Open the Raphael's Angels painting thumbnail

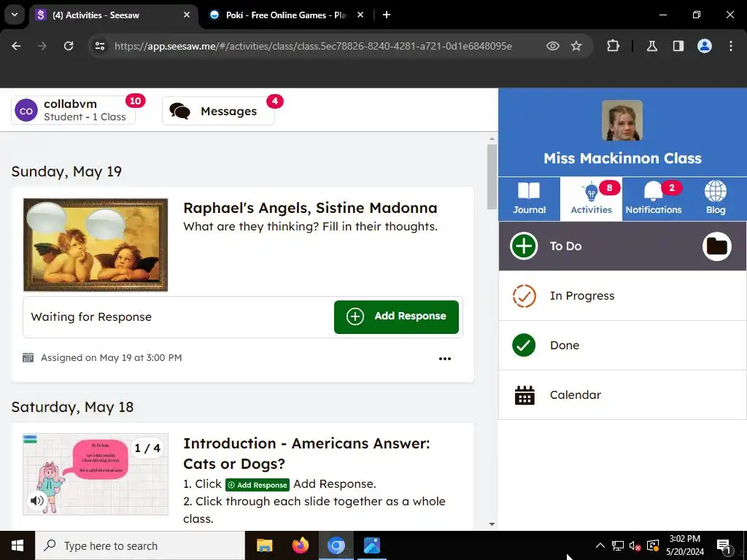pyautogui.click(x=96, y=245)
